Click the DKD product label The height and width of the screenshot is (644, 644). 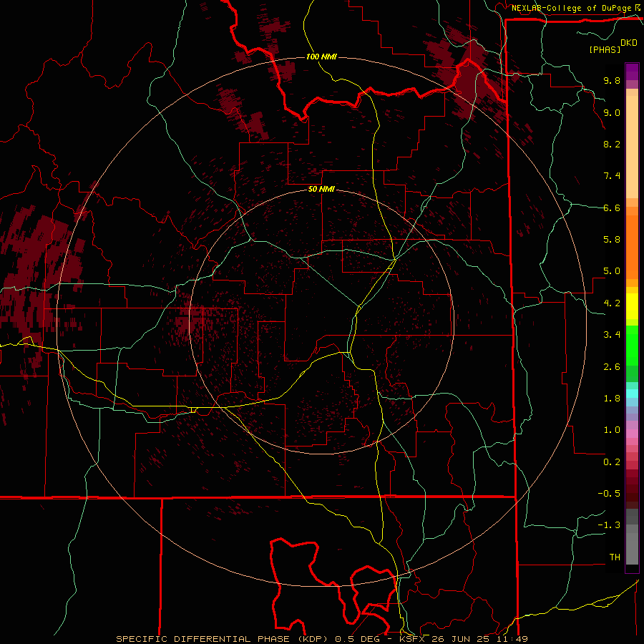coord(628,43)
